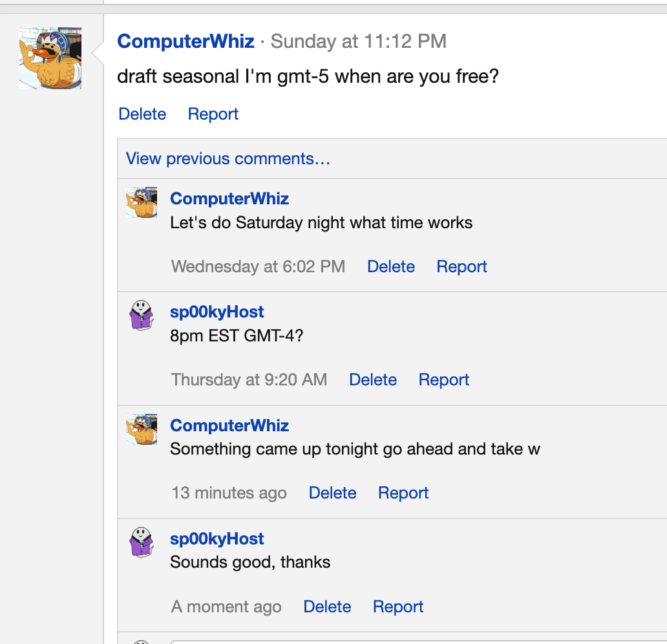Click sp00kyHost ghost avatar on '8pm EST' comment
The width and height of the screenshot is (667, 644).
[141, 316]
